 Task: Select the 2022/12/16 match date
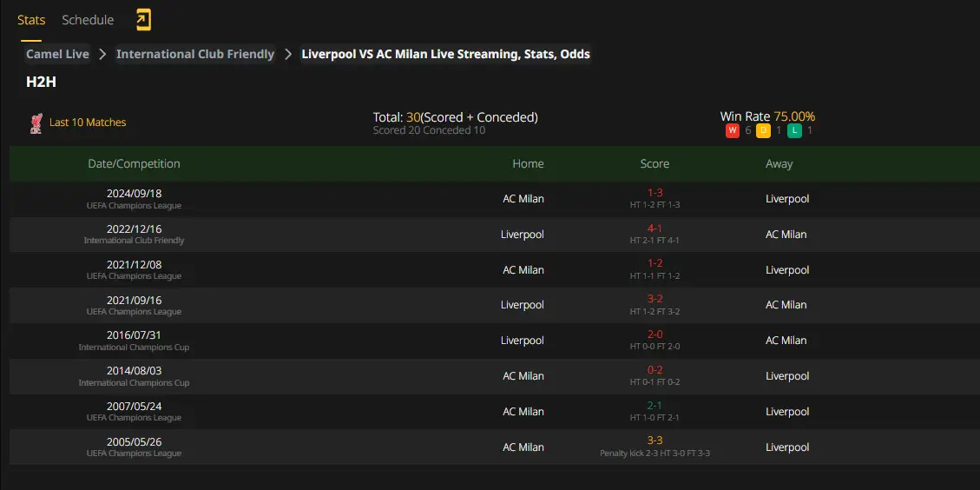[134, 229]
